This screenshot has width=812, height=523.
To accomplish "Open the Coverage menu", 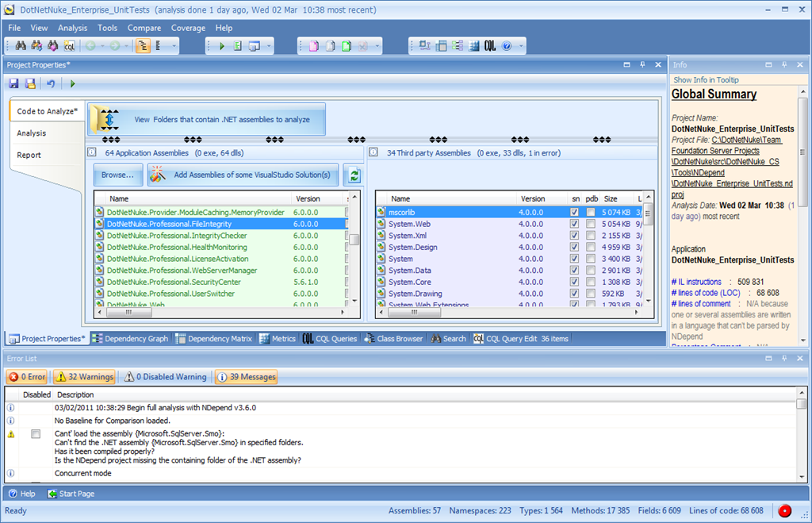I will click(188, 28).
